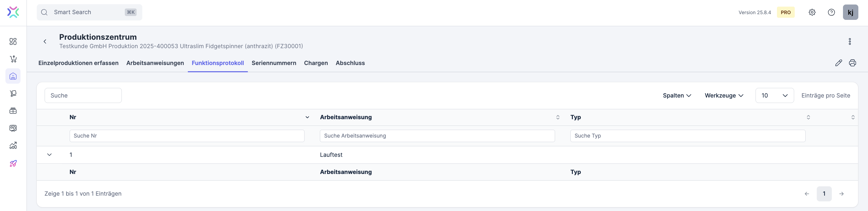Open the settings gear icon

pyautogui.click(x=812, y=12)
